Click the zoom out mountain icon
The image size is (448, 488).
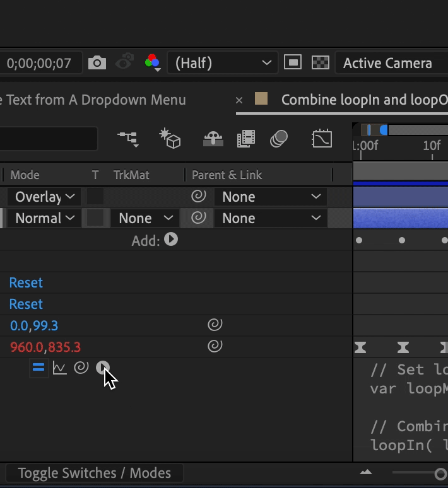(366, 472)
